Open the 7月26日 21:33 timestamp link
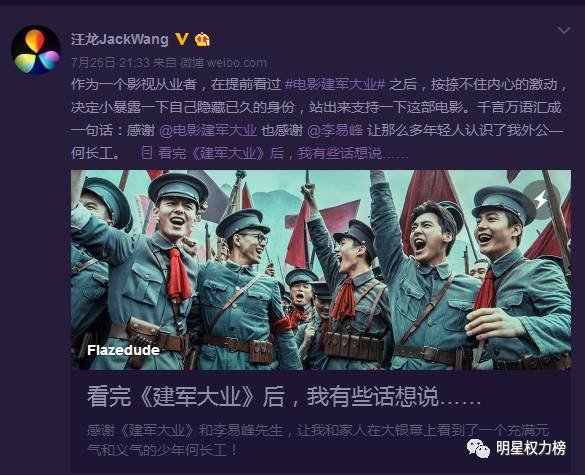585x475 pixels. point(110,62)
